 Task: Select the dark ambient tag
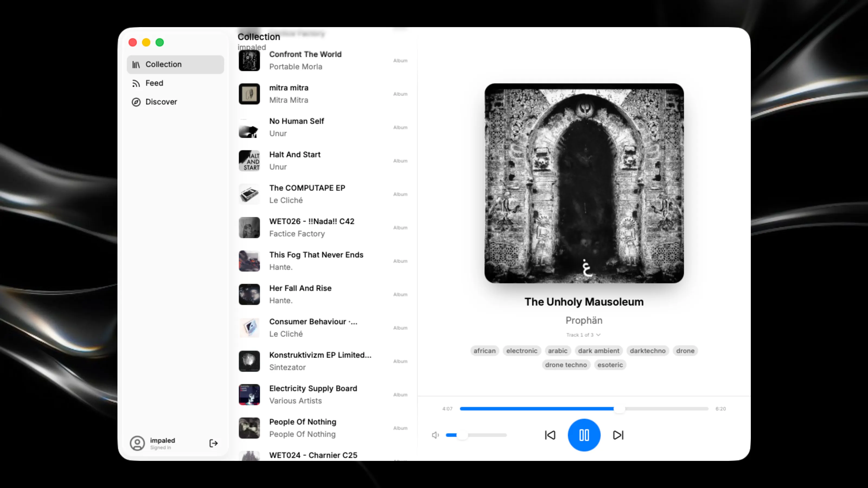click(598, 351)
